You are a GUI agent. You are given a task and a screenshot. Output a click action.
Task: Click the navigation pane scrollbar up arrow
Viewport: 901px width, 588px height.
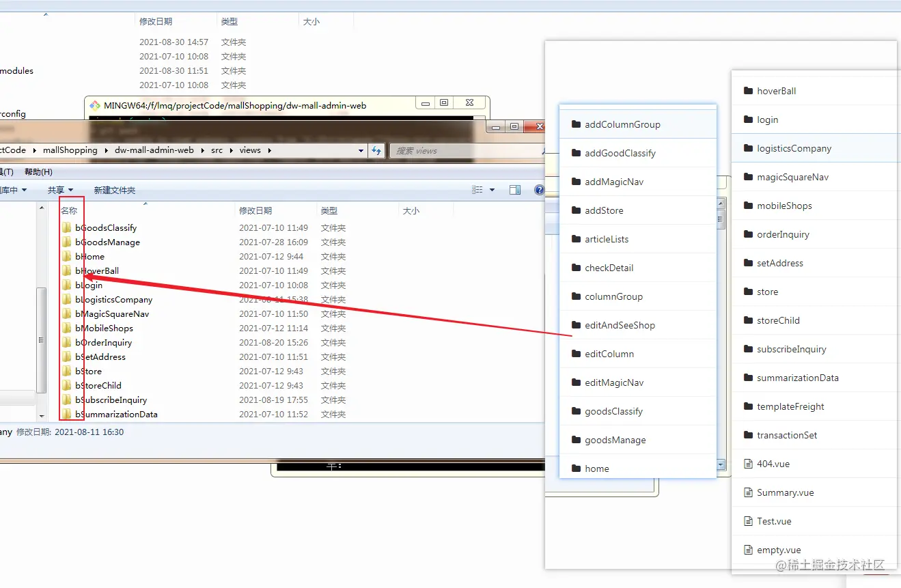click(x=42, y=208)
